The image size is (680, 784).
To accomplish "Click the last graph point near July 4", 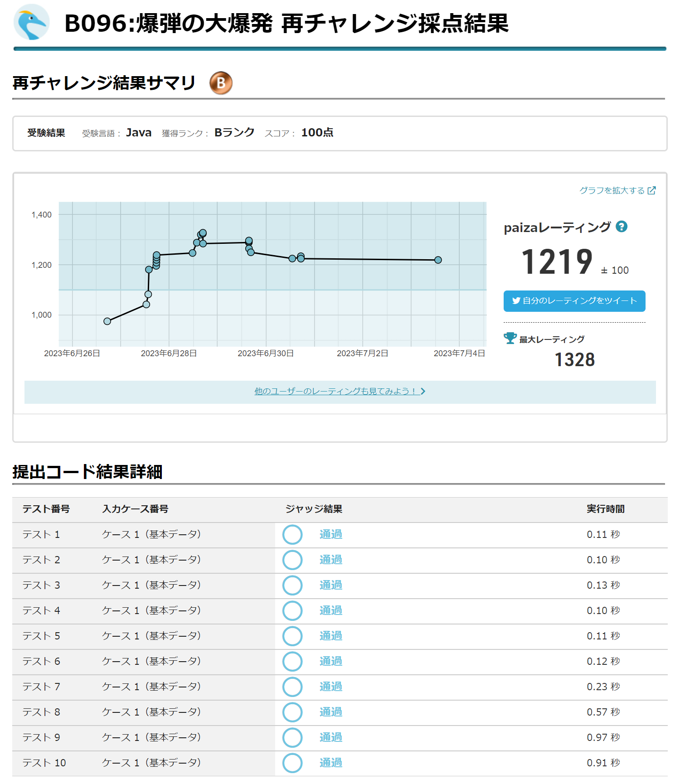I will coord(438,260).
